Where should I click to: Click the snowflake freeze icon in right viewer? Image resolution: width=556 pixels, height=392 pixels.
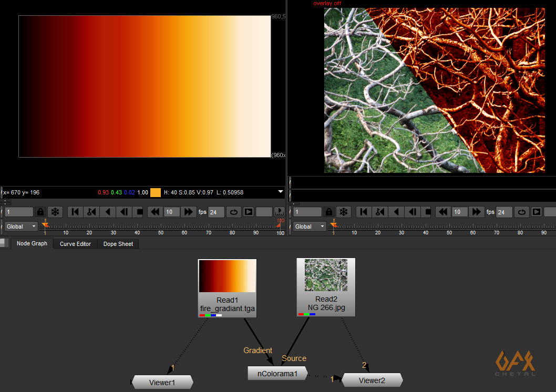coord(343,212)
